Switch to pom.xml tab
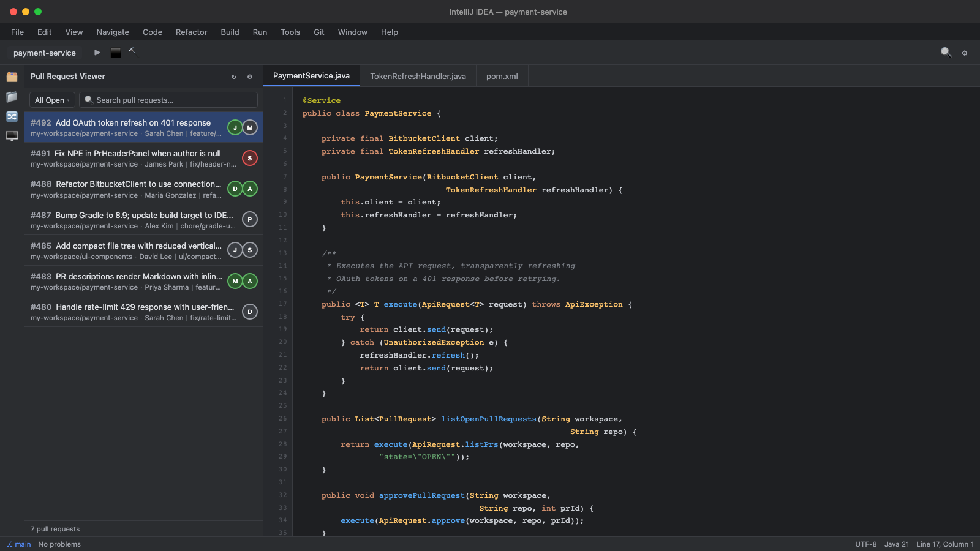 point(502,76)
